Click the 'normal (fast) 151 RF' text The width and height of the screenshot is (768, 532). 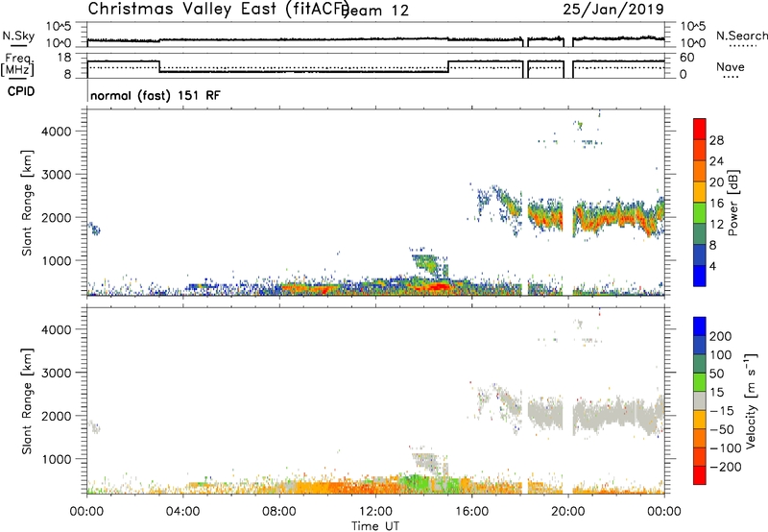pos(156,95)
